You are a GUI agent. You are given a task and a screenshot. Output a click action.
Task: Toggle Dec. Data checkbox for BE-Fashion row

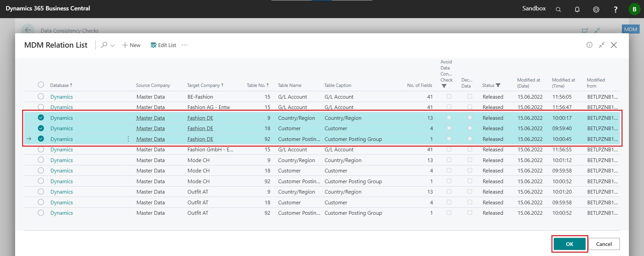[x=470, y=96]
